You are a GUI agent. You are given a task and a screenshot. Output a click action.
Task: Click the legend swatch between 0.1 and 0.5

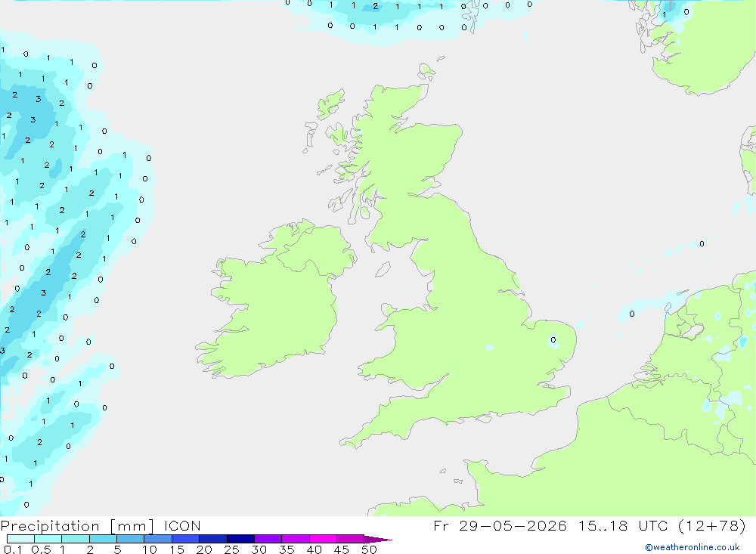(20, 539)
